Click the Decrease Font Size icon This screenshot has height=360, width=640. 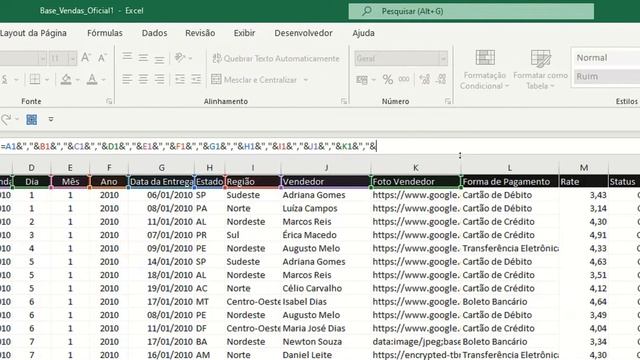pos(102,58)
